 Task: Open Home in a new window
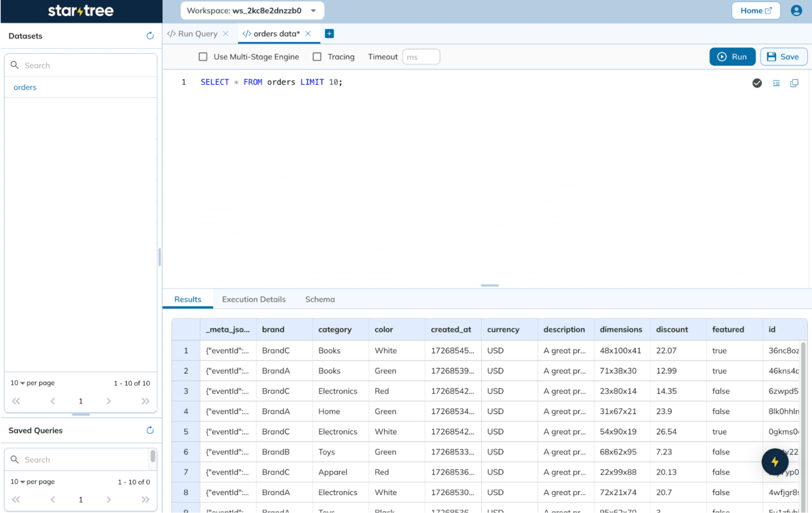(756, 11)
